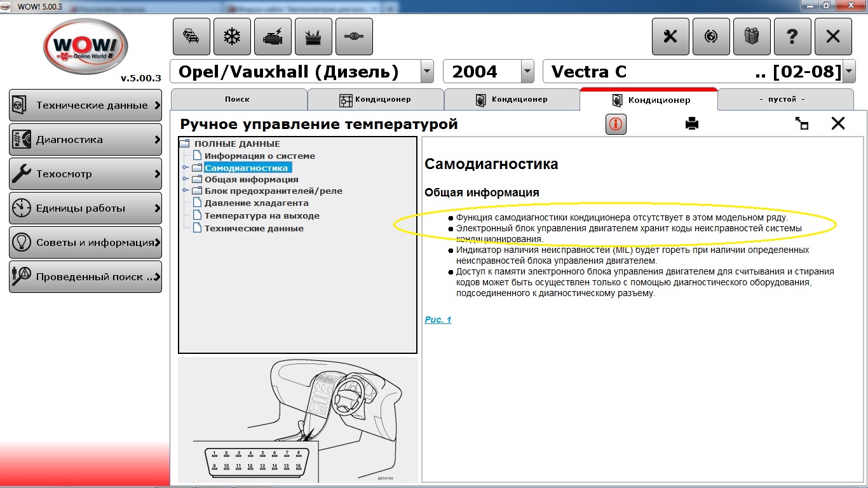Expand the Самодиагностика tree node

point(186,168)
